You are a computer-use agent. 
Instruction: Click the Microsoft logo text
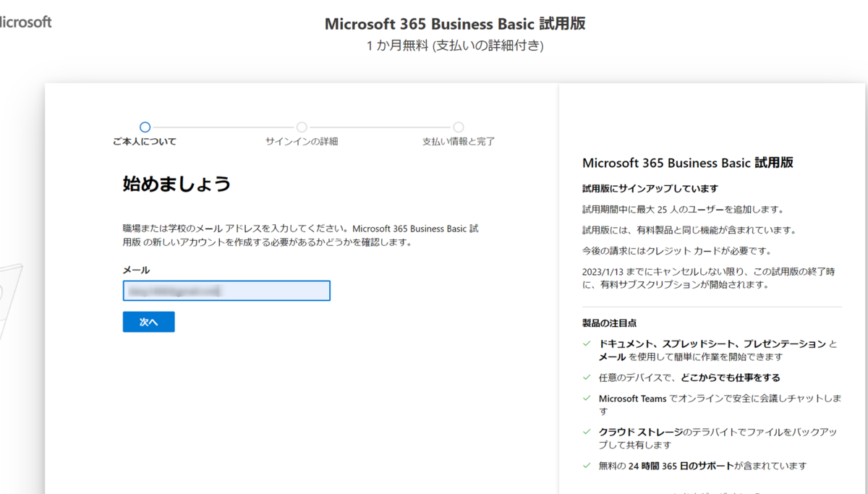pyautogui.click(x=25, y=22)
